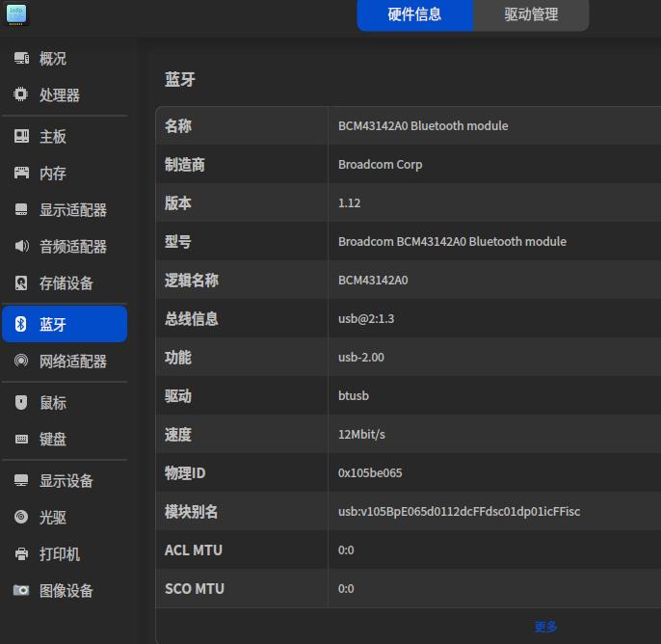Click the 蓝牙 section heading
The width and height of the screenshot is (661, 644).
click(180, 79)
